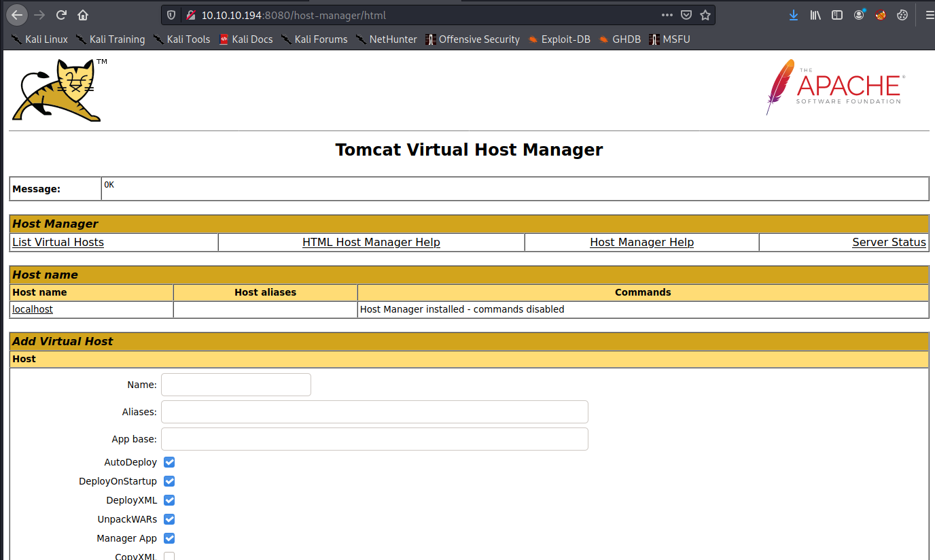Open Exploit-DB bookmark
The height and width of the screenshot is (560, 935).
pos(559,39)
